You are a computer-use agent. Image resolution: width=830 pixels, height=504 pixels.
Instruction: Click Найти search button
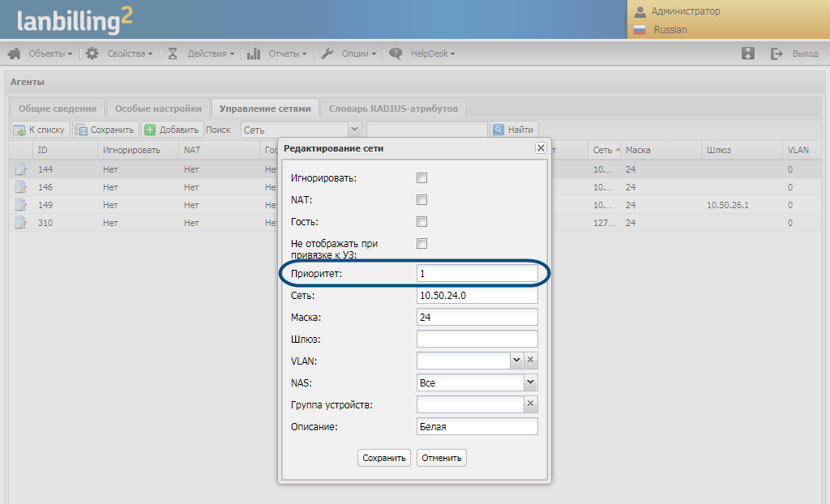pyautogui.click(x=514, y=130)
